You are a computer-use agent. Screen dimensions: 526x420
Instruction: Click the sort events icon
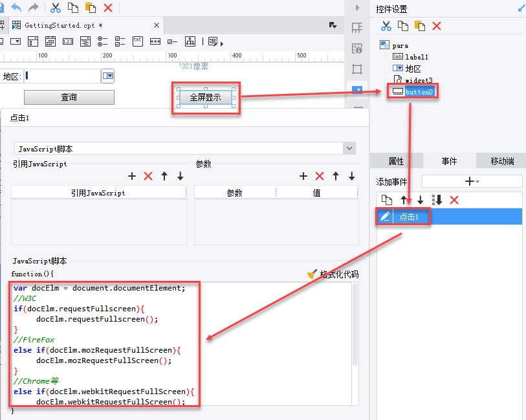(437, 200)
